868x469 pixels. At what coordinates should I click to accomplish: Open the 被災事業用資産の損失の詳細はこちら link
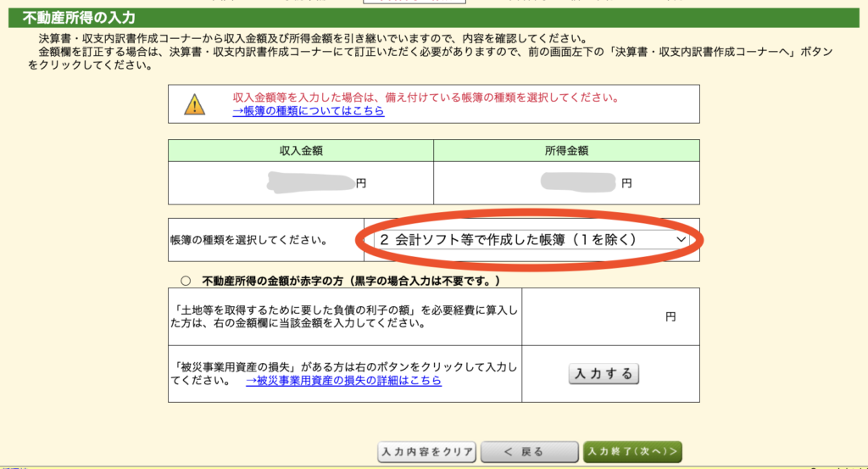click(x=343, y=381)
